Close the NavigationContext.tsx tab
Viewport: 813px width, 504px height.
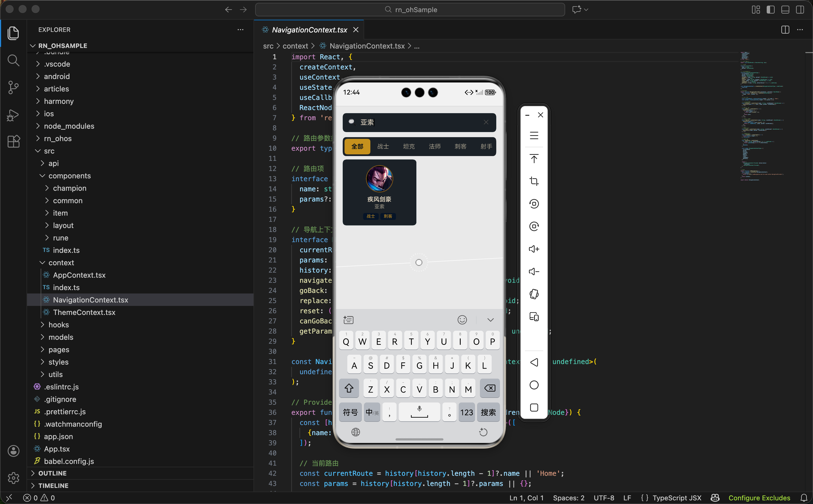(x=356, y=30)
